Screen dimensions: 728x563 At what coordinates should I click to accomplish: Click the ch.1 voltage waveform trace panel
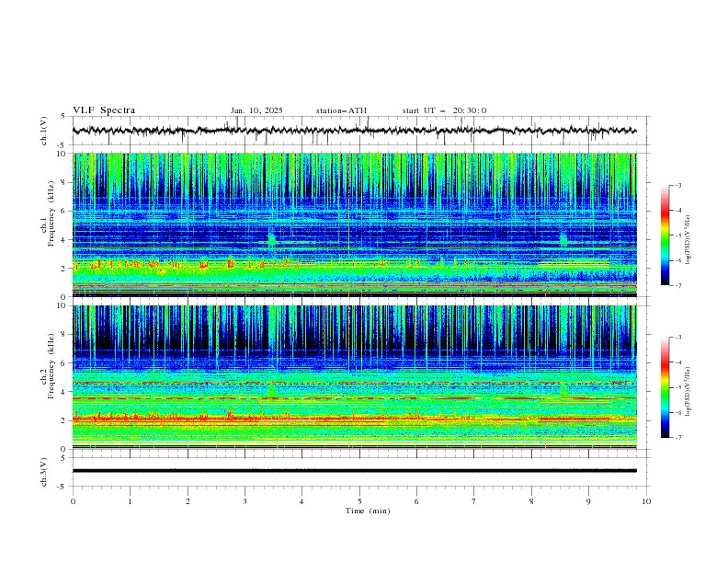point(361,131)
